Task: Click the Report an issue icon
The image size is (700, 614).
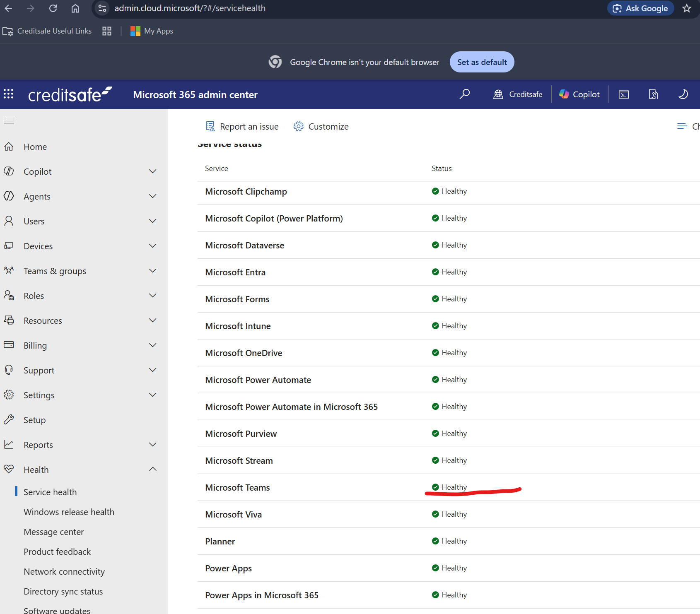Action: 210,126
